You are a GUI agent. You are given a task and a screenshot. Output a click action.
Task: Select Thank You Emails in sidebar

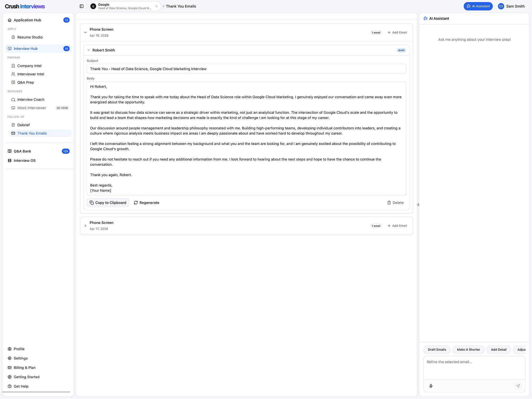point(40,133)
